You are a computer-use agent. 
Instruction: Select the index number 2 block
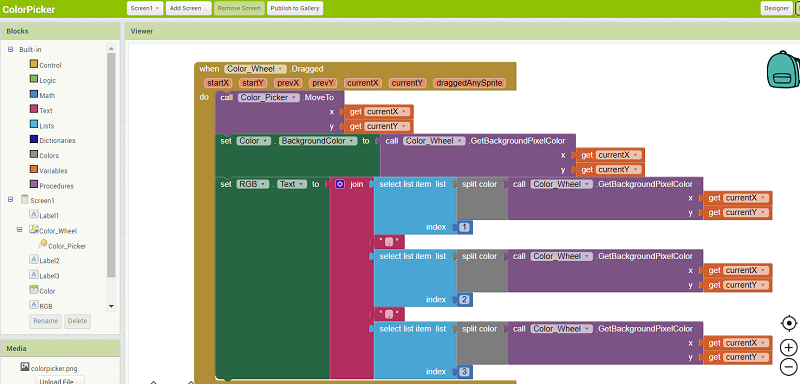click(x=465, y=299)
